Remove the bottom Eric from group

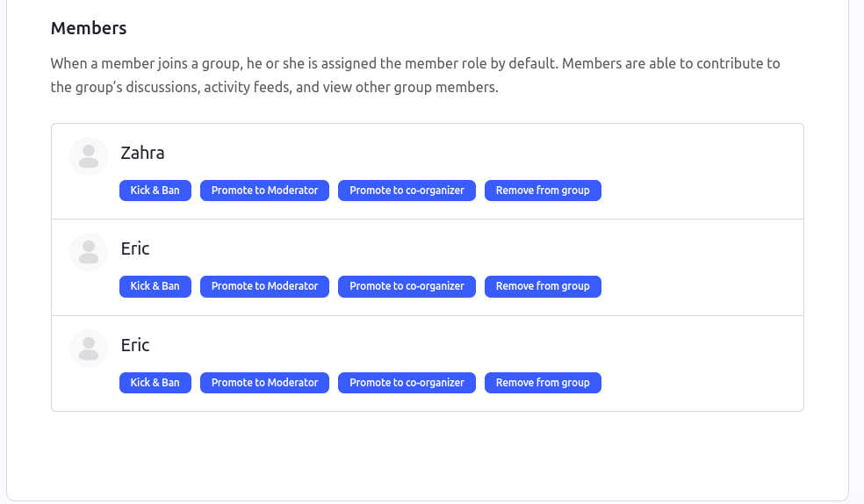543,383
